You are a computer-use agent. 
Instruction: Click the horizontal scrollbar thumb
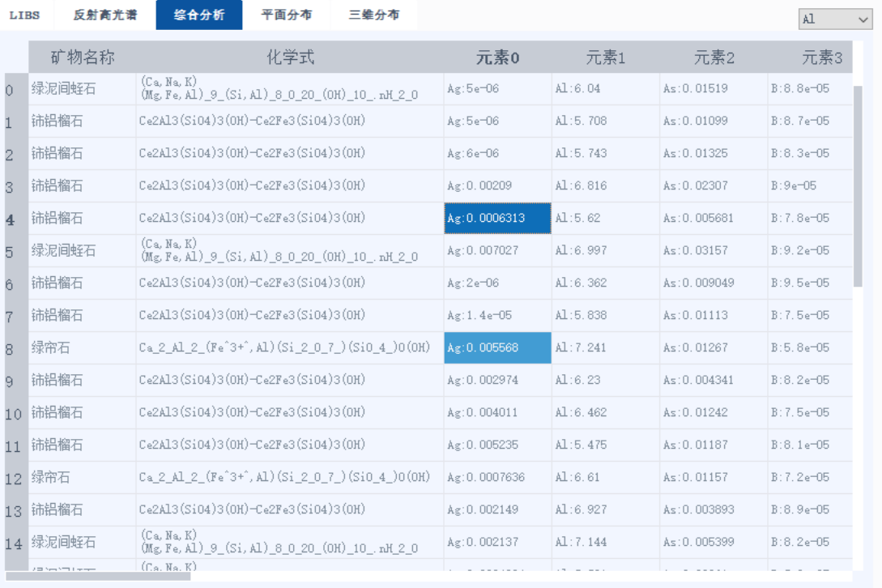97,577
